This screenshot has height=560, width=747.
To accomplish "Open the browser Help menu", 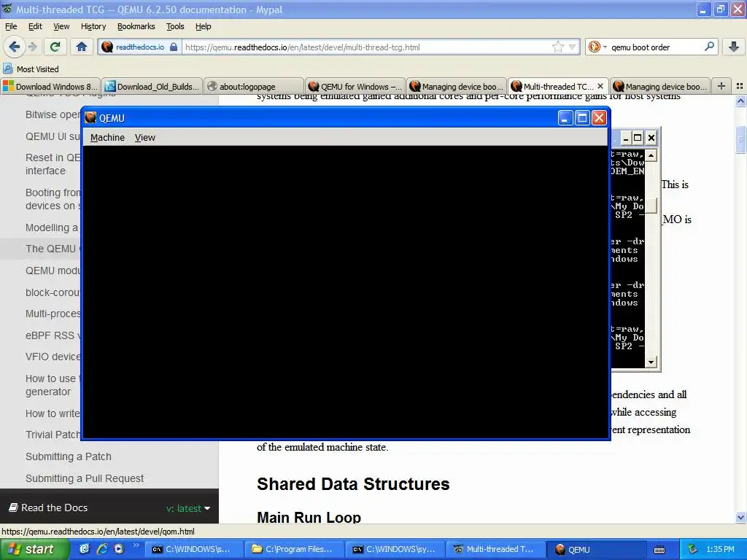I will coord(204,26).
